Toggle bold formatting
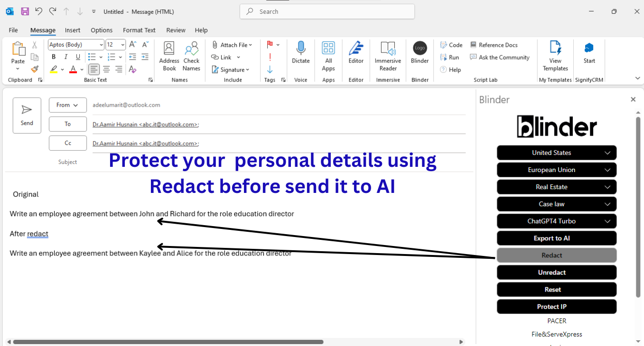This screenshot has height=346, width=644. coord(54,57)
